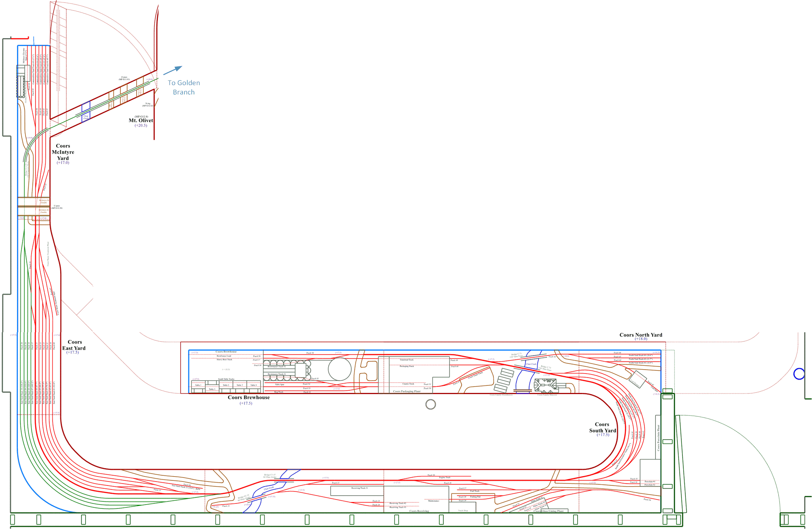The height and width of the screenshot is (529, 812).
Task: Select the "South Table Tracks" label
Action: pyautogui.click(x=226, y=379)
